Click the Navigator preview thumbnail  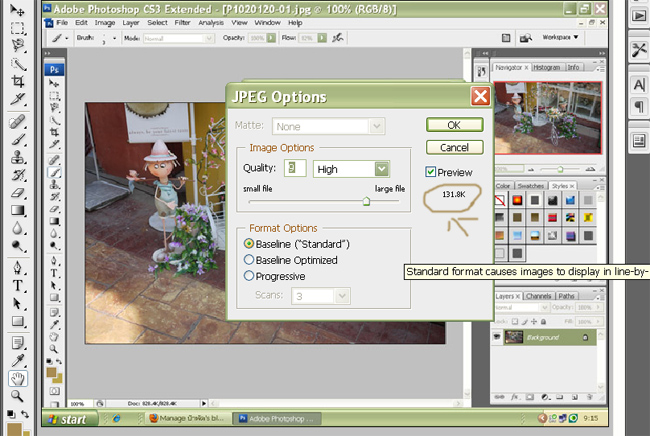(547, 118)
